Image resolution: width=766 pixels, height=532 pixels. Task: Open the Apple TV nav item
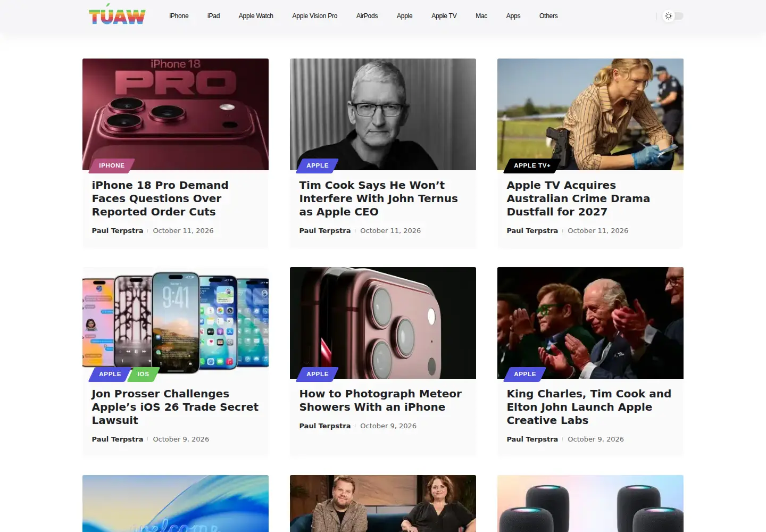tap(444, 16)
